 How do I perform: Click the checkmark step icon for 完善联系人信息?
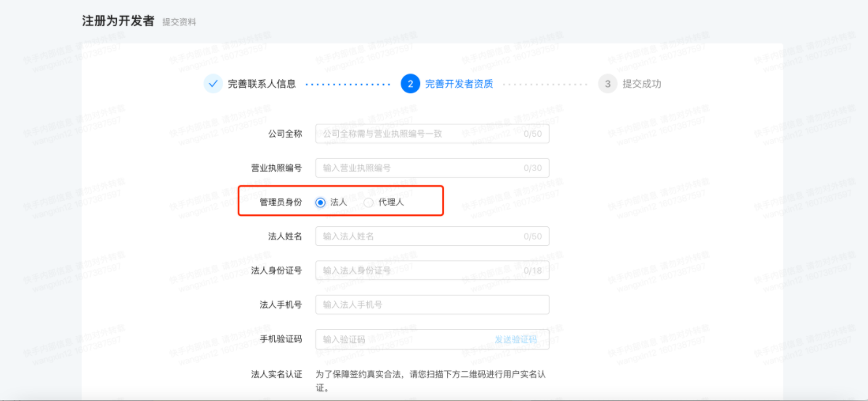pos(213,84)
